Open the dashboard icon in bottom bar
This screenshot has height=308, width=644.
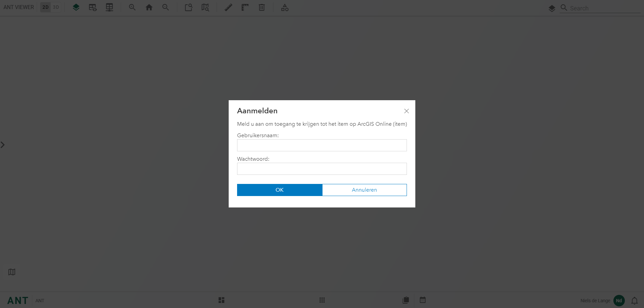click(221, 300)
